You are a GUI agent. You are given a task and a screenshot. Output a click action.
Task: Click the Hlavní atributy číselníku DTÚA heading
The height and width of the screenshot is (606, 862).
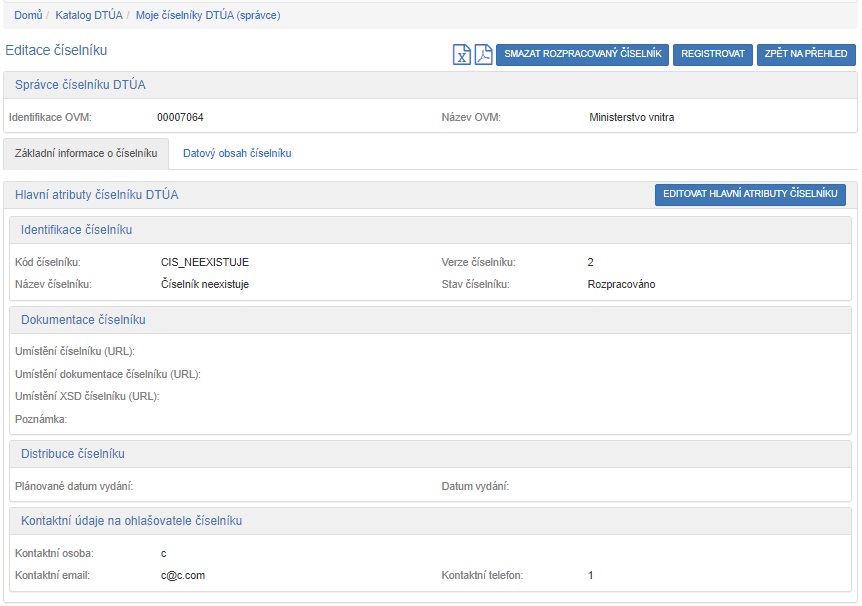coord(97,195)
